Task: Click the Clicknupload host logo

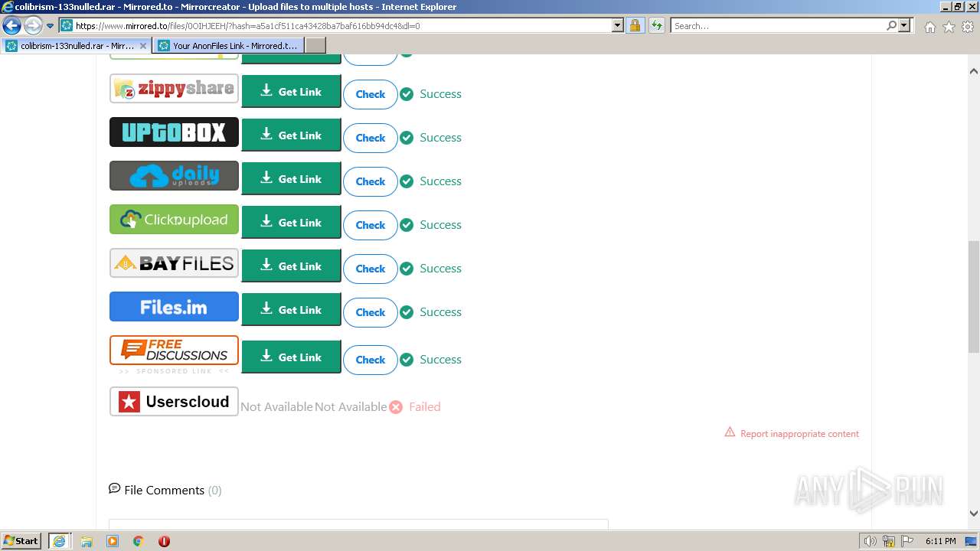Action: 174,220
